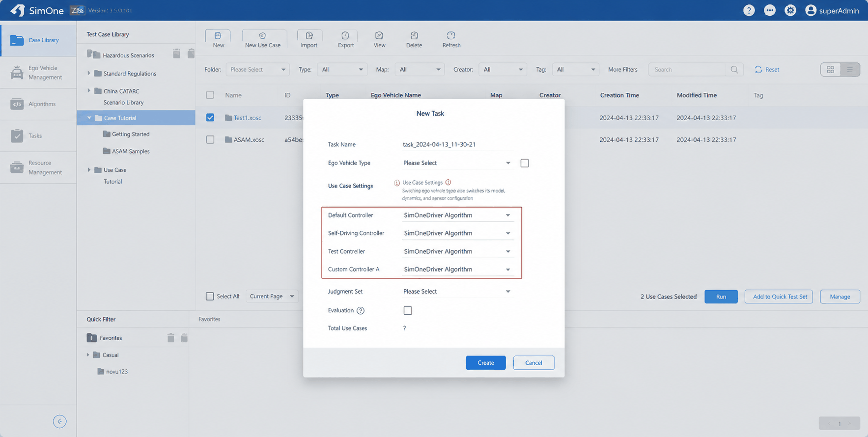The width and height of the screenshot is (868, 437).
Task: Click the Manage button
Action: [x=840, y=297]
